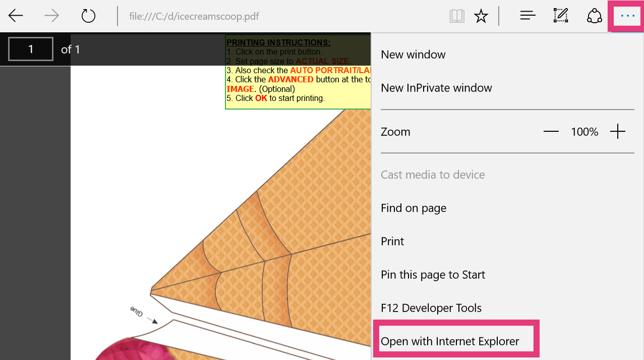Screen dimensions: 644x360
Task: Open F12 Developer Tools
Action: pos(431,308)
